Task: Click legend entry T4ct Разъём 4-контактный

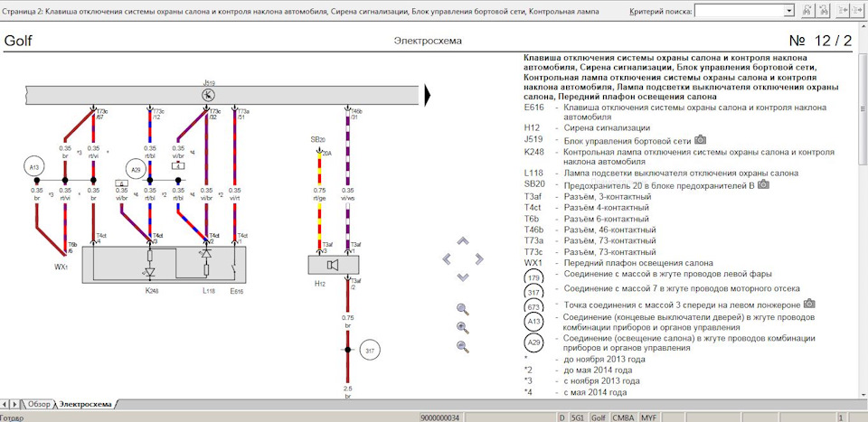Action: 587,208
